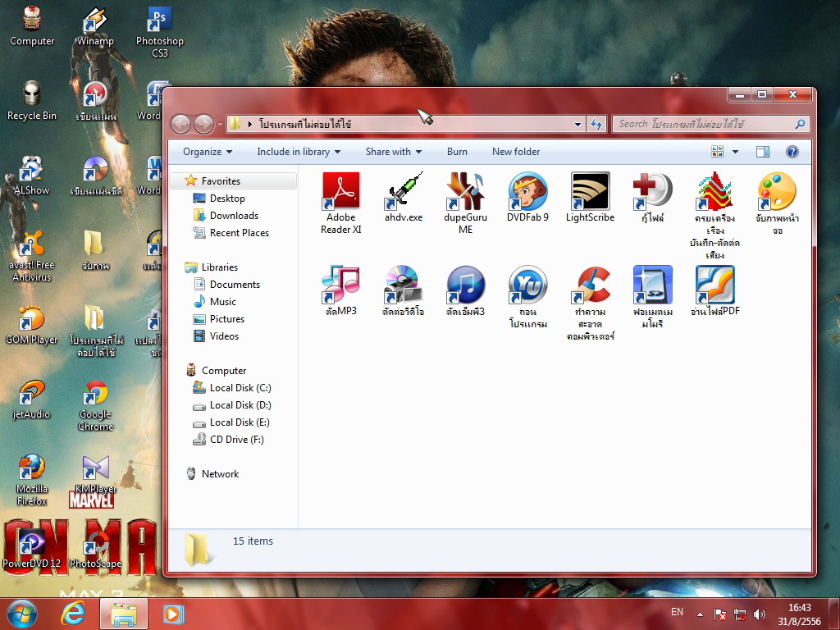Go back with the Back button
Viewport: 840px width, 630px height.
click(180, 125)
